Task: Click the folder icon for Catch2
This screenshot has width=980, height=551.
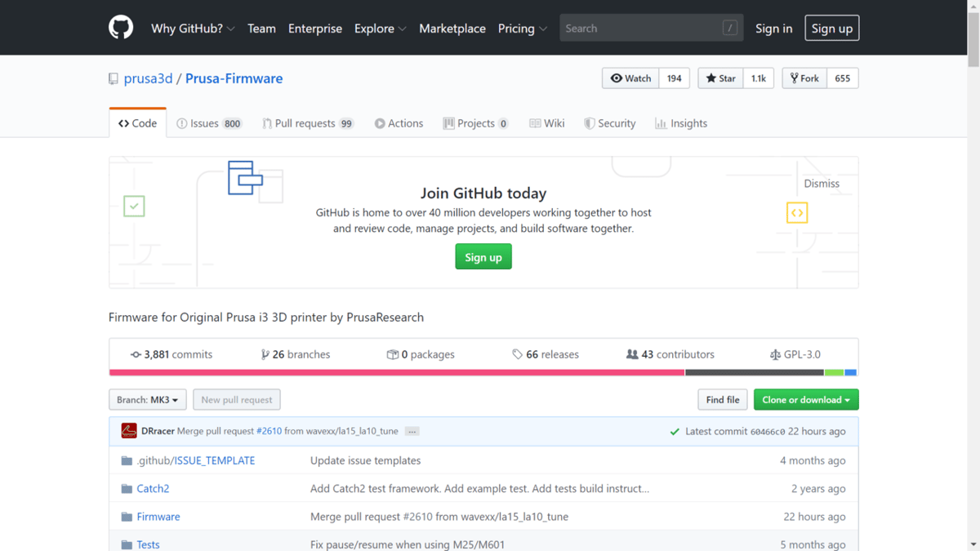Action: tap(127, 488)
